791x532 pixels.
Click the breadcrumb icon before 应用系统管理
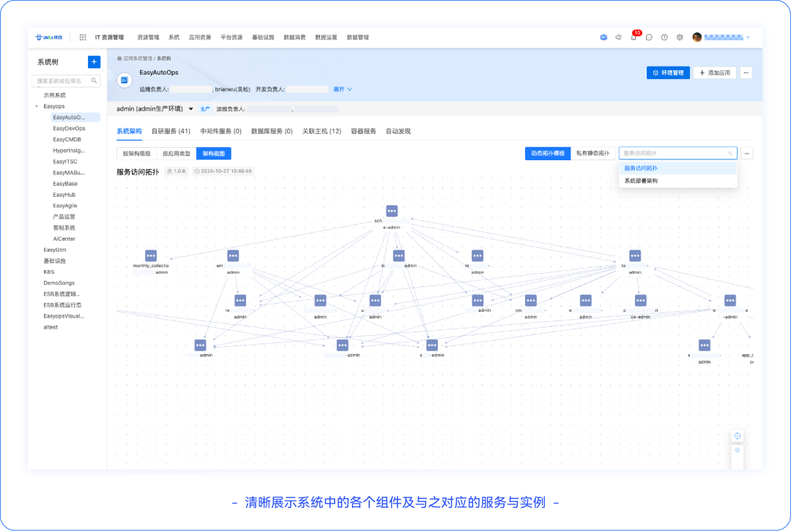click(x=119, y=59)
